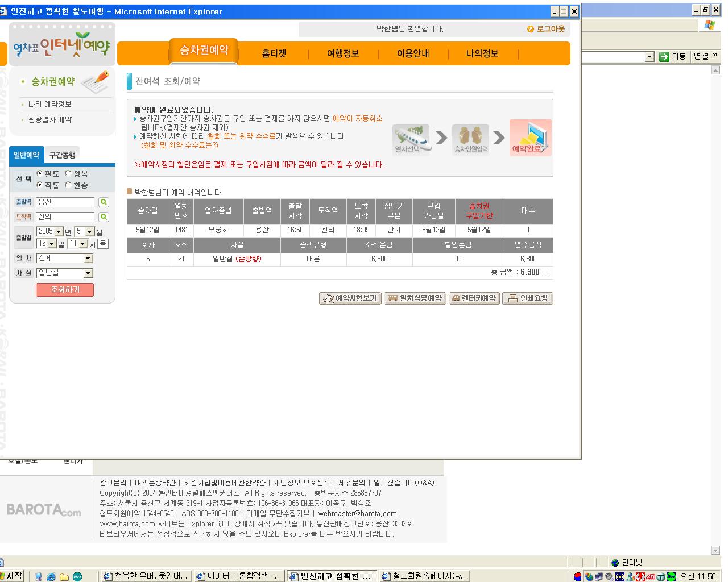728x582 pixels.
Task: Expand the 차실 일반실 class dropdown
Action: point(88,273)
